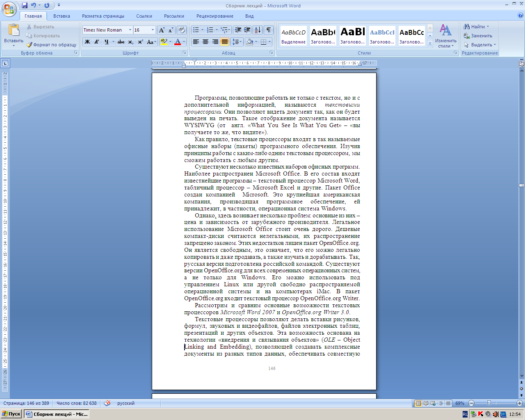Toggle underline (Ч) formatting
This screenshot has width=525, height=420.
pyautogui.click(x=106, y=42)
